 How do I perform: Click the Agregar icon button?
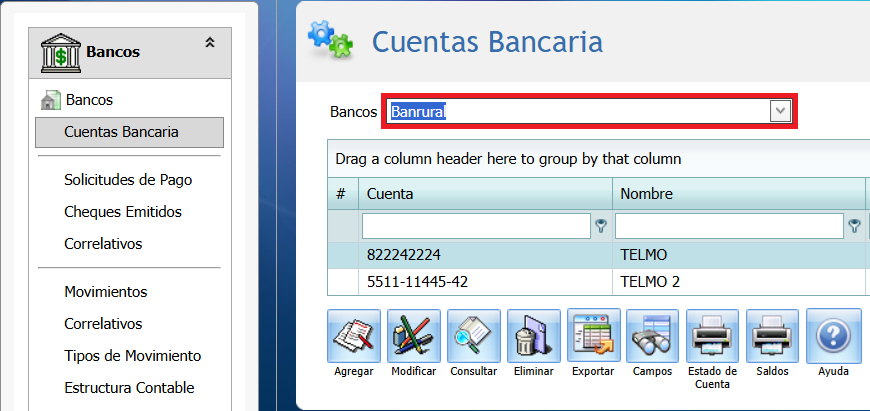pyautogui.click(x=354, y=336)
